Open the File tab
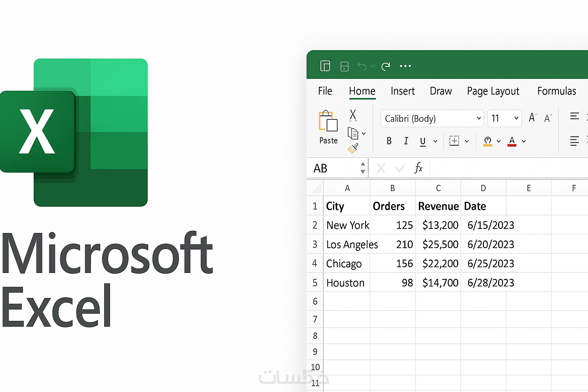This screenshot has height=392, width=588. click(x=325, y=91)
